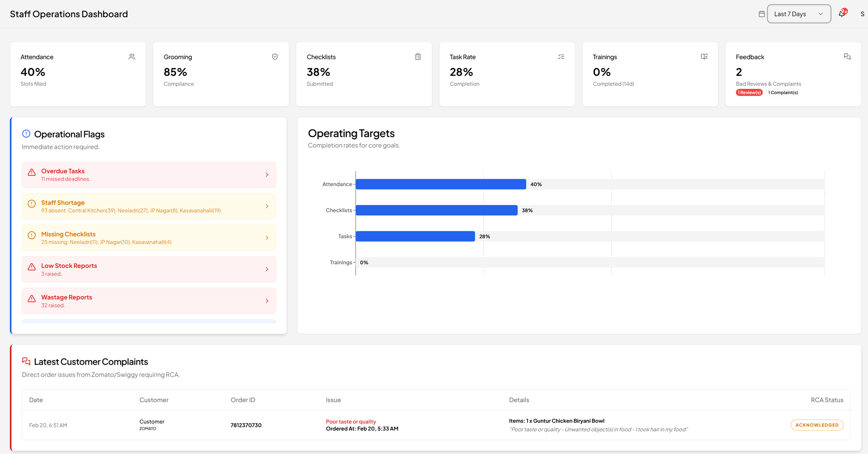868x454 pixels.
Task: Select the 1 Complaint(s) pill
Action: [783, 92]
